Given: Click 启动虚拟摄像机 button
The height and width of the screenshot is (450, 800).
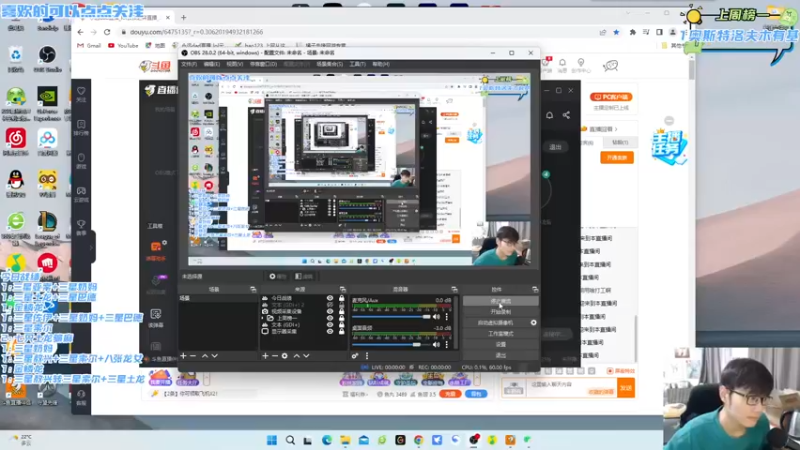Looking at the screenshot, I should point(496,322).
